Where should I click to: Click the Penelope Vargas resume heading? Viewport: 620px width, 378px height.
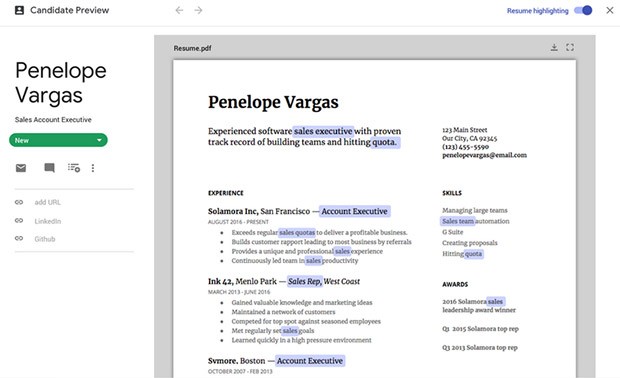tap(273, 102)
